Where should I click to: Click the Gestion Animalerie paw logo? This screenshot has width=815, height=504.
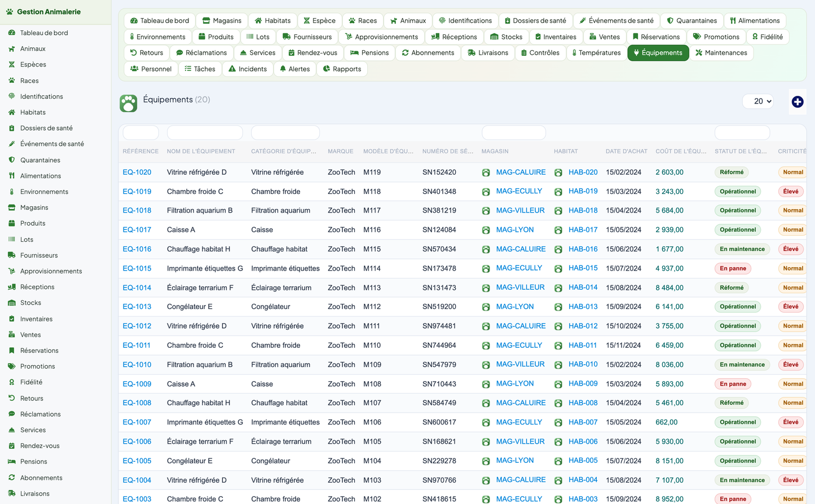(x=9, y=12)
